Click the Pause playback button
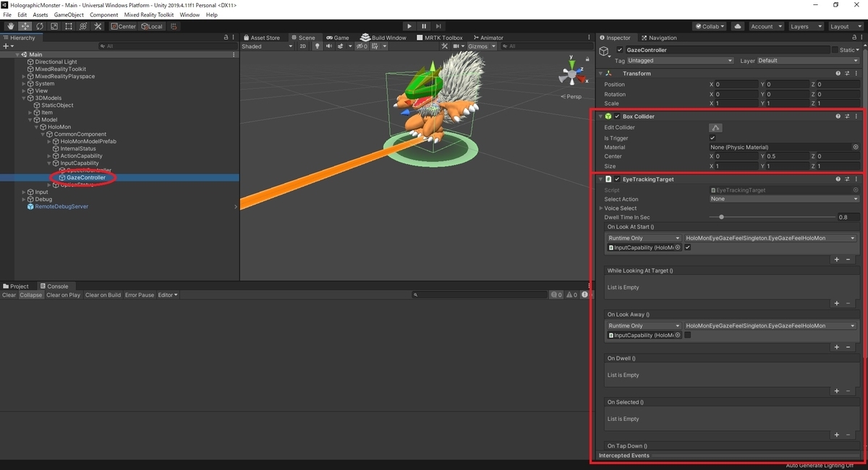868x470 pixels. [x=424, y=26]
